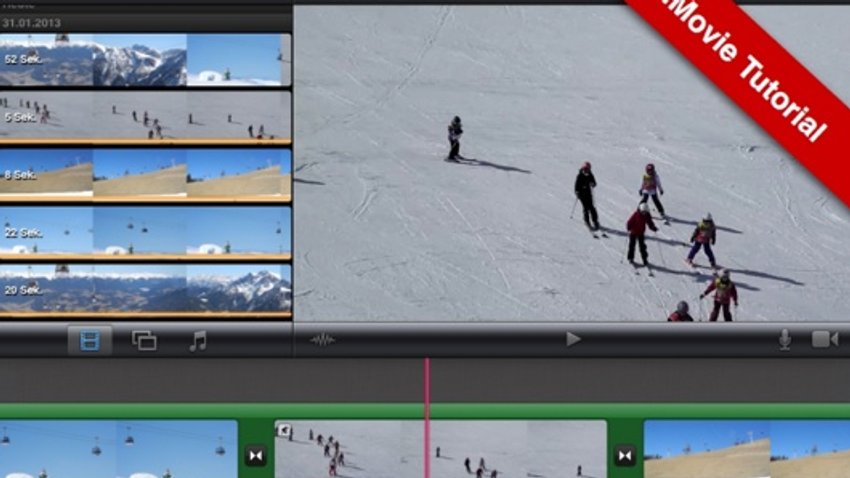
Task: Open the Photos browser icon
Action: tap(144, 341)
